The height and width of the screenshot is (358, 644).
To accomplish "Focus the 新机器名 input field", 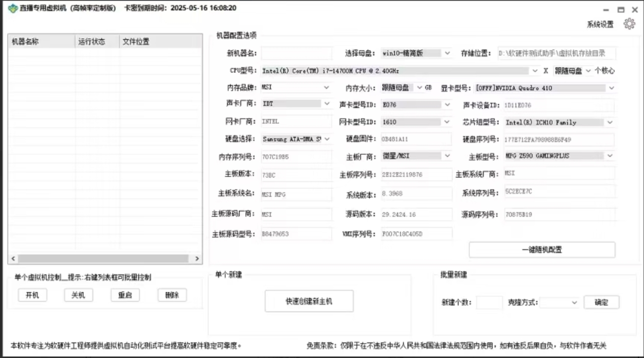I will pos(296,53).
